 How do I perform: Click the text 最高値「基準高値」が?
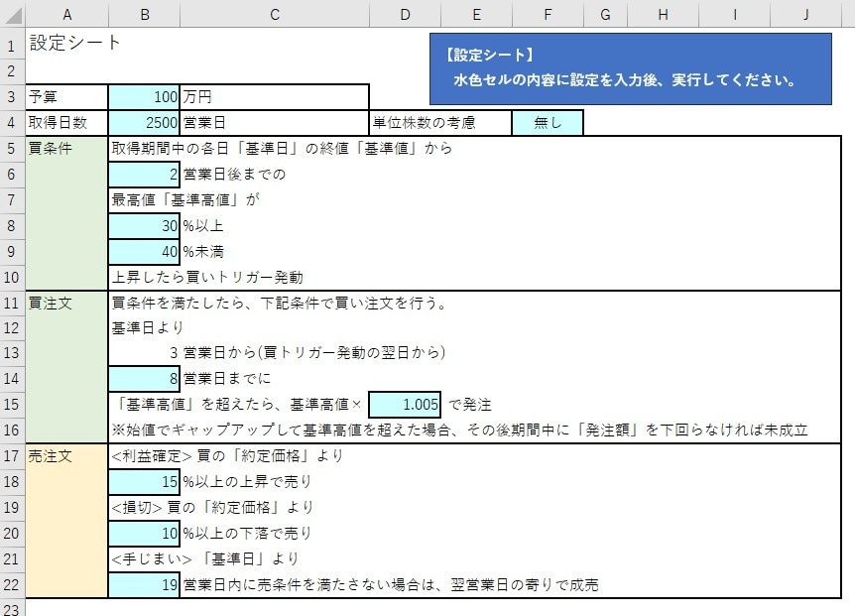(x=185, y=200)
